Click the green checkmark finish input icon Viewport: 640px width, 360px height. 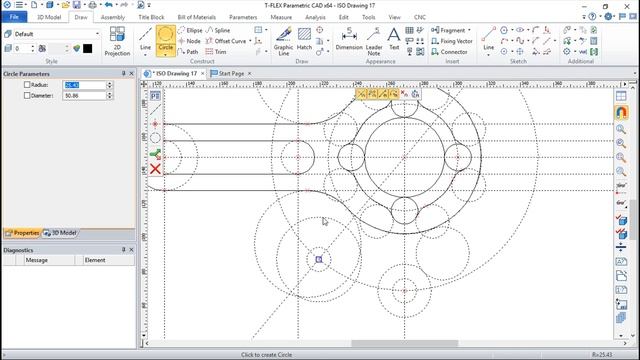click(155, 154)
